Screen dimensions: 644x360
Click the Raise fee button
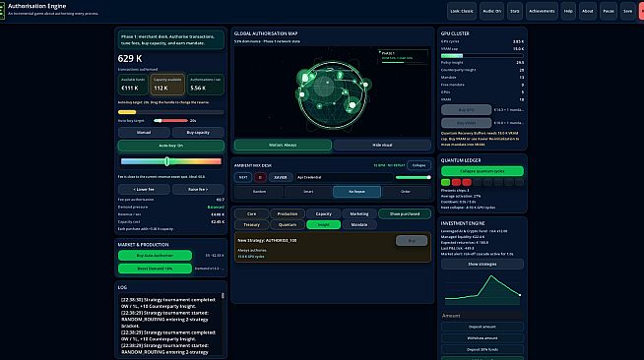(x=198, y=189)
